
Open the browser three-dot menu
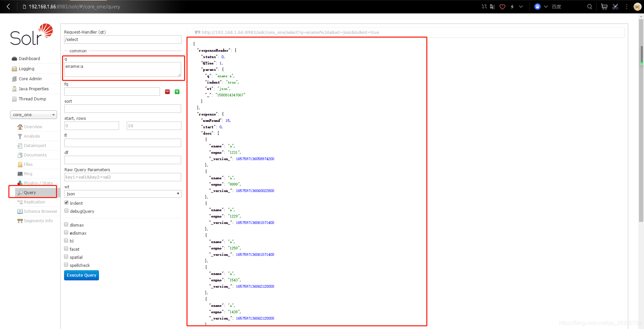point(627,7)
